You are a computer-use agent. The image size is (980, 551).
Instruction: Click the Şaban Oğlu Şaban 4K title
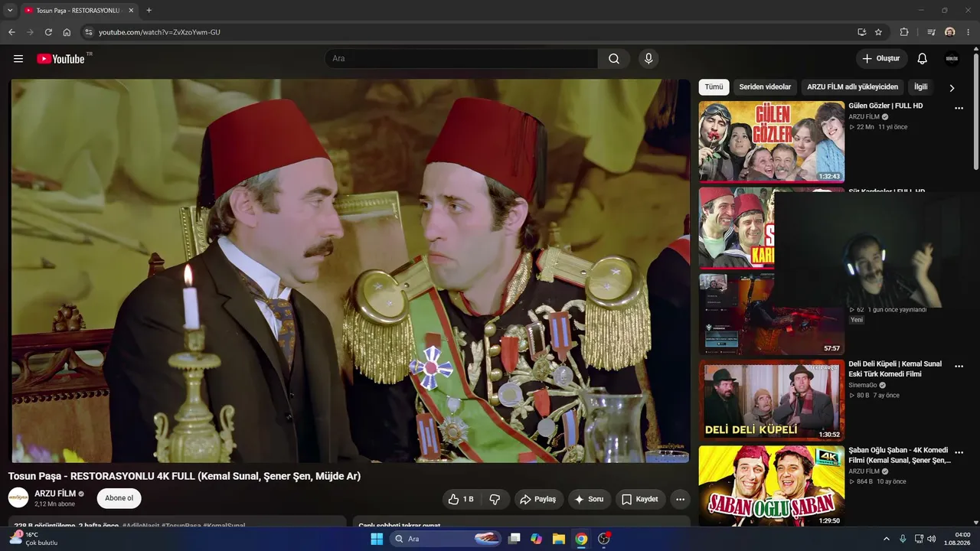pyautogui.click(x=900, y=455)
